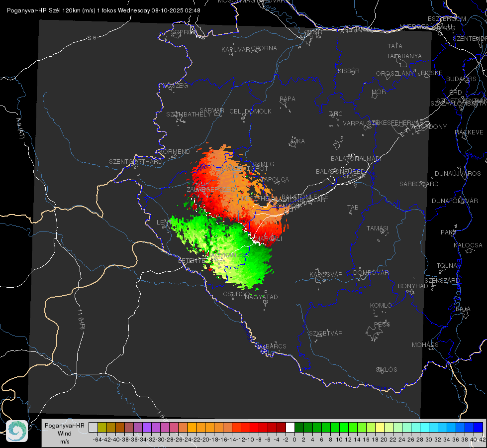Click the '-64' value in the legend
Screen dimensions: 487x448
click(97, 440)
